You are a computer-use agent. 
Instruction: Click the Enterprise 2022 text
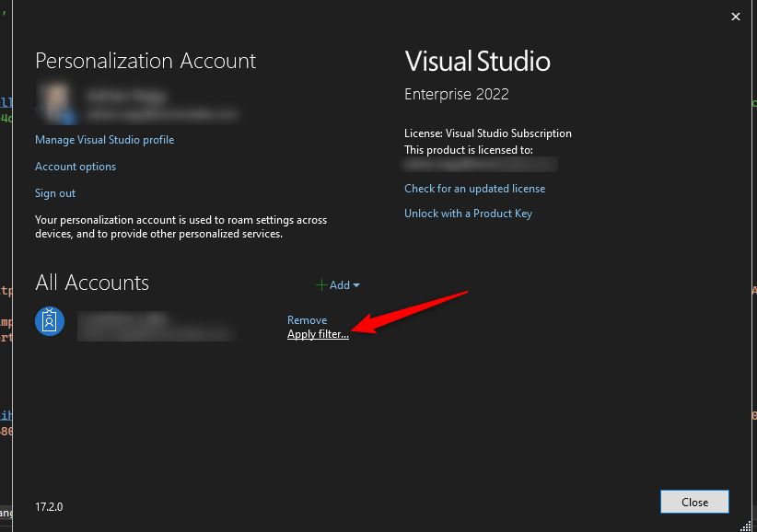coord(456,94)
